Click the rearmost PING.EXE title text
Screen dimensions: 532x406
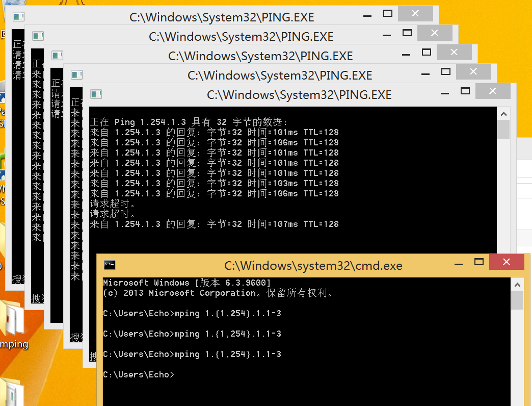click(x=222, y=17)
